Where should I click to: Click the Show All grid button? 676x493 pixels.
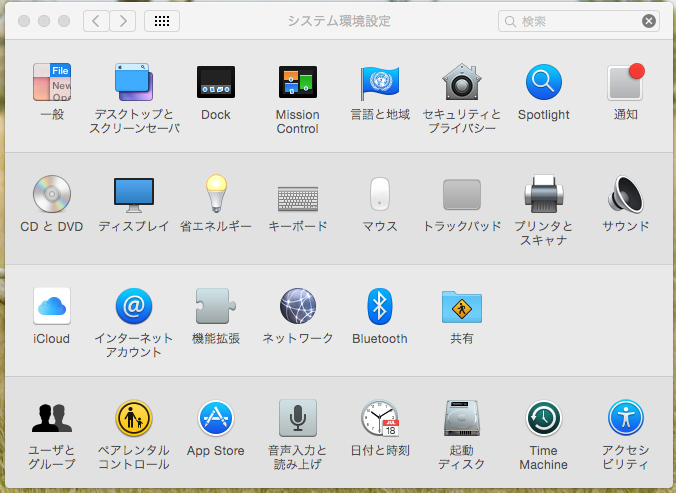click(x=162, y=21)
